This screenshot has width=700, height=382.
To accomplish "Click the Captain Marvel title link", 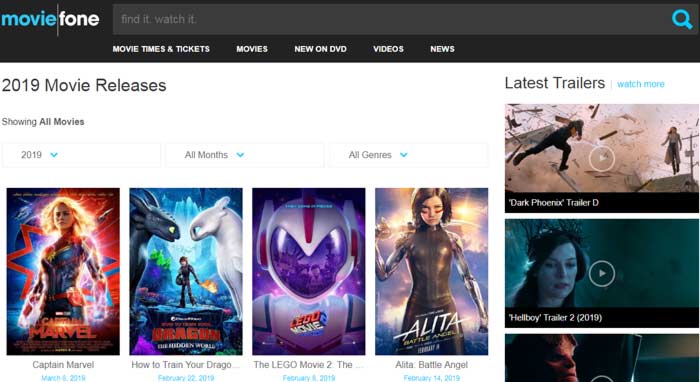I will pyautogui.click(x=63, y=365).
